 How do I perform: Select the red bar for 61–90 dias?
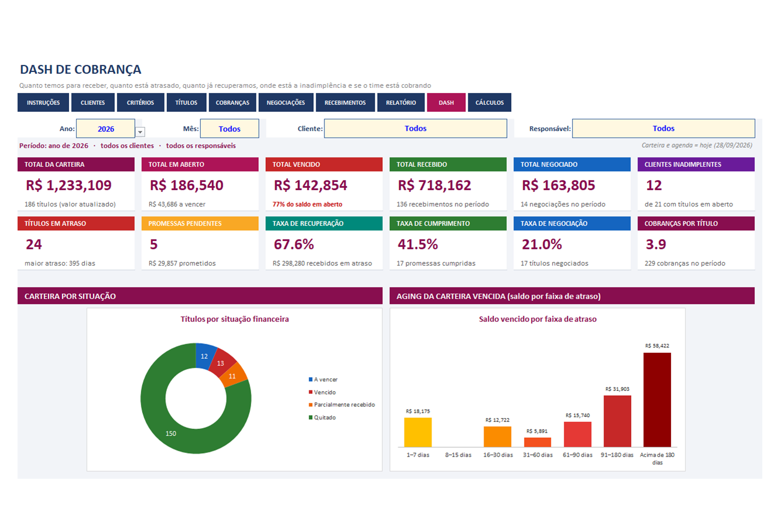click(x=577, y=434)
